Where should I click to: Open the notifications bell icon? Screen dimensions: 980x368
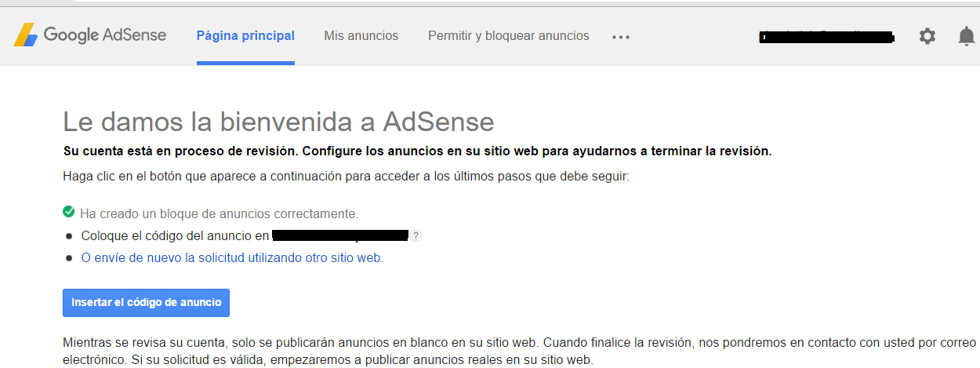tap(967, 36)
